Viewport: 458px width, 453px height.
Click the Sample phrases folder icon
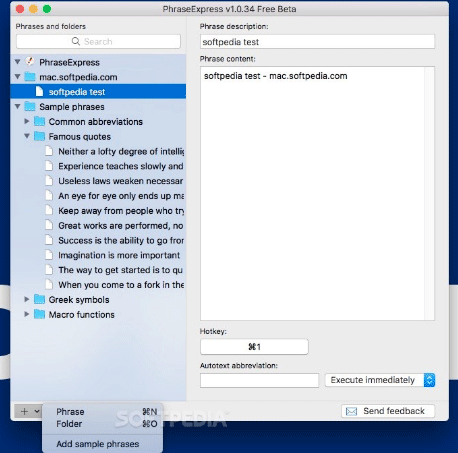coord(30,107)
